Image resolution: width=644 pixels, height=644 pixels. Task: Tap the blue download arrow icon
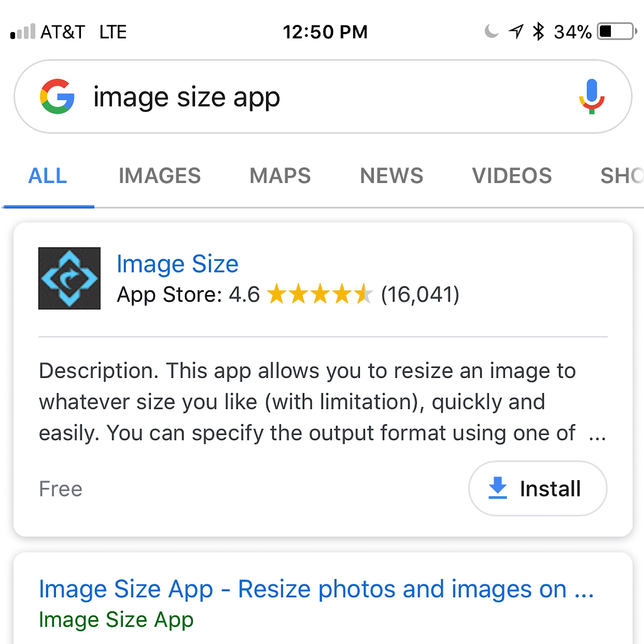click(498, 488)
